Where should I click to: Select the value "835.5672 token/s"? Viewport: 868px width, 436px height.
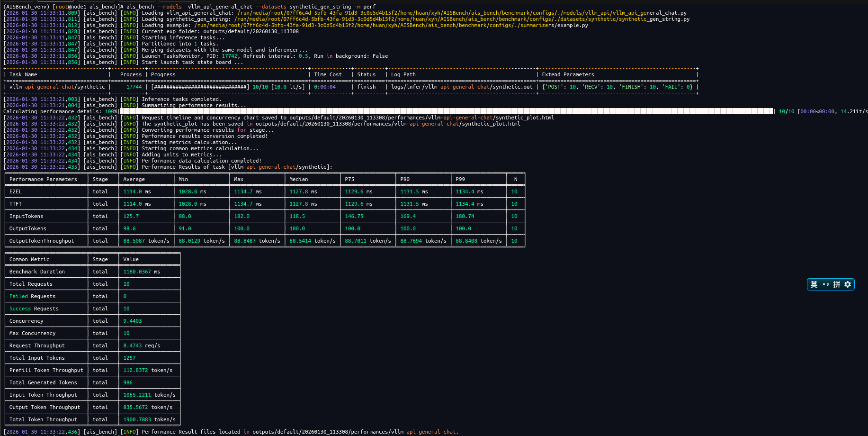(148, 407)
